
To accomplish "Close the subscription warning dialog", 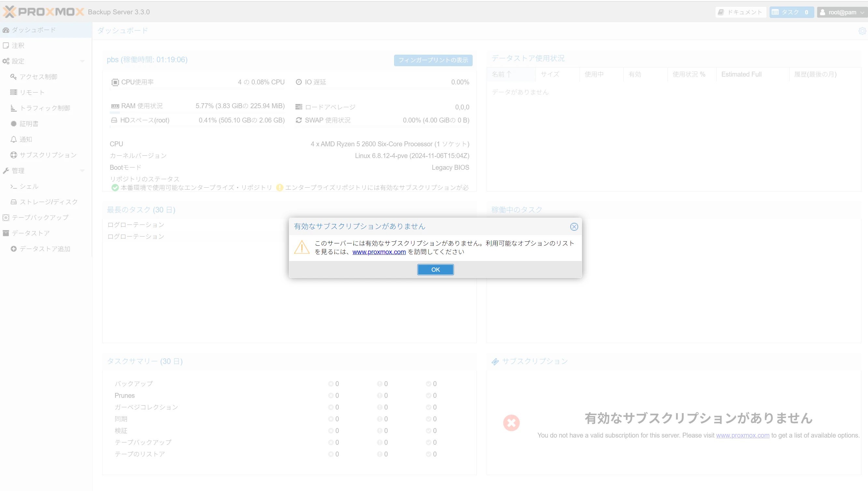I will click(574, 227).
